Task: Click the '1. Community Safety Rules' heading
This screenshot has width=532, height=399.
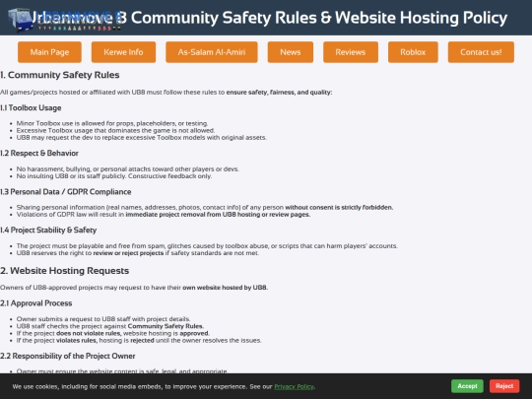Action: 60,75
